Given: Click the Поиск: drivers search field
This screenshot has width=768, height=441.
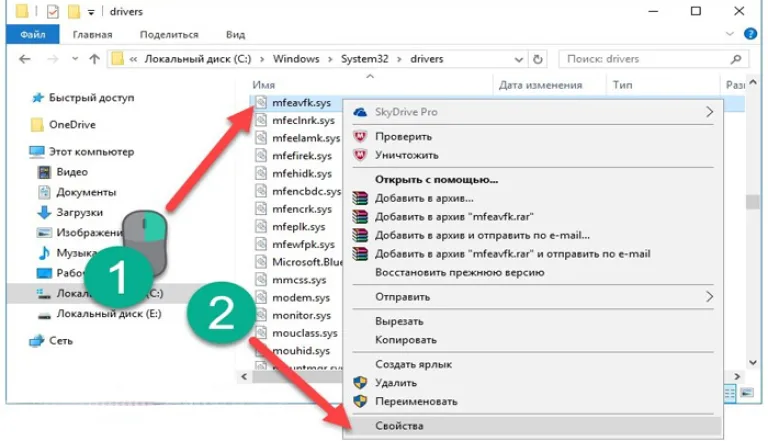Looking at the screenshot, I should pyautogui.click(x=653, y=59).
